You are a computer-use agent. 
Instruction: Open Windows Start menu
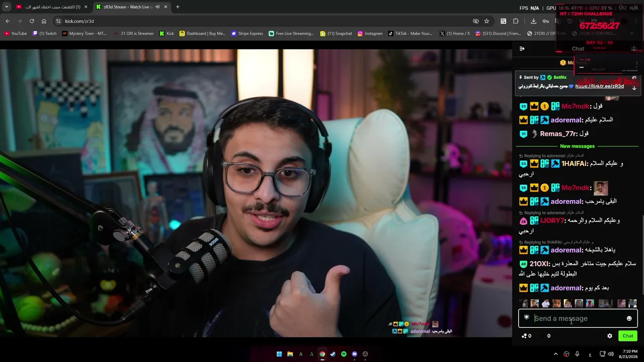[279, 354]
